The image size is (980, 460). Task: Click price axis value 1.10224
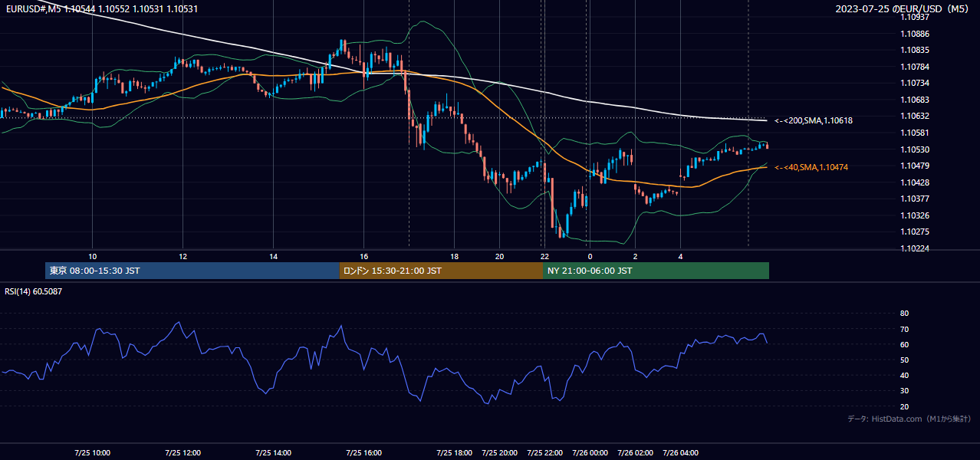click(914, 248)
